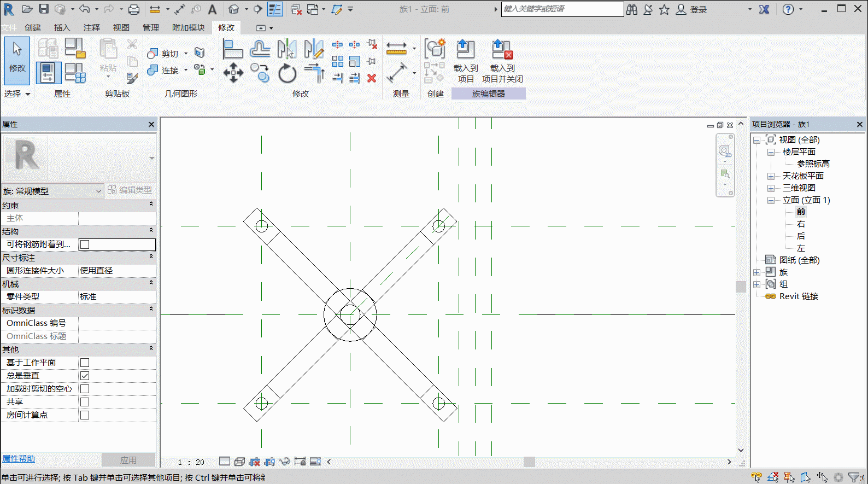Image resolution: width=868 pixels, height=484 pixels.
Task: Activate the Align tool
Action: point(233,49)
